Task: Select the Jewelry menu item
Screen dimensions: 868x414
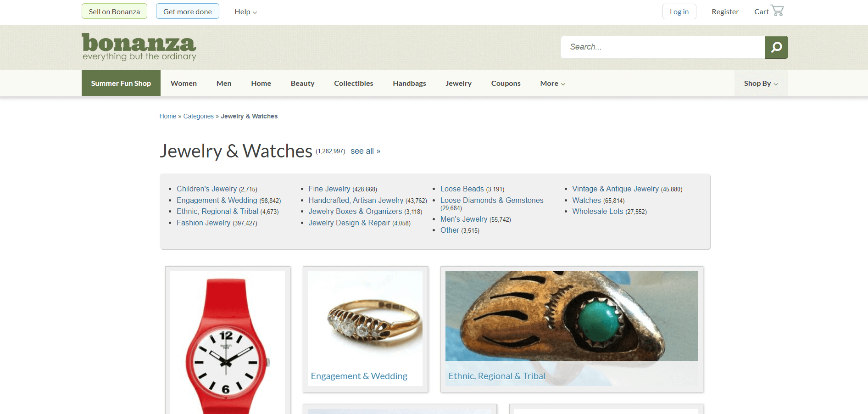Action: pyautogui.click(x=458, y=84)
